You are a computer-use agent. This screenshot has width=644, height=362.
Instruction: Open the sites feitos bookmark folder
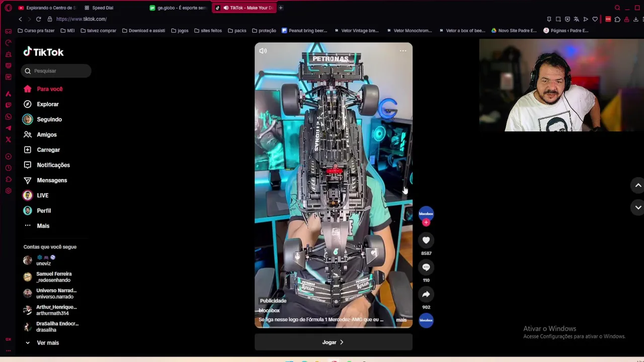208,31
